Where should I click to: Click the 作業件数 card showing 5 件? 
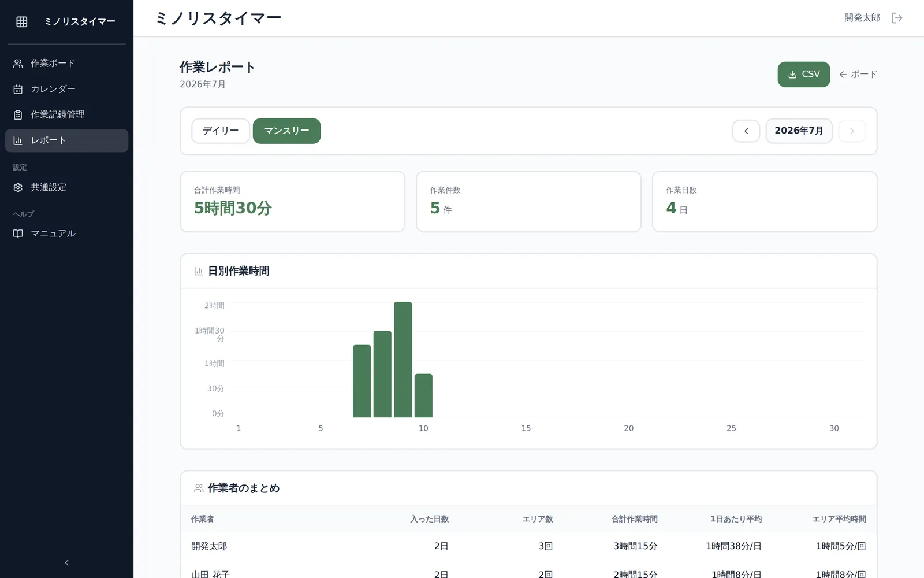pos(528,202)
